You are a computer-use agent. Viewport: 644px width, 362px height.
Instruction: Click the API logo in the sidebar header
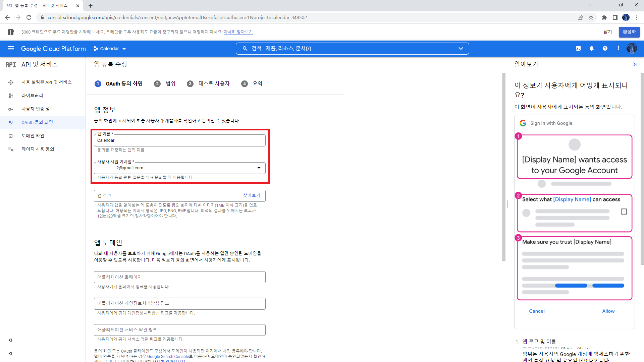point(11,65)
